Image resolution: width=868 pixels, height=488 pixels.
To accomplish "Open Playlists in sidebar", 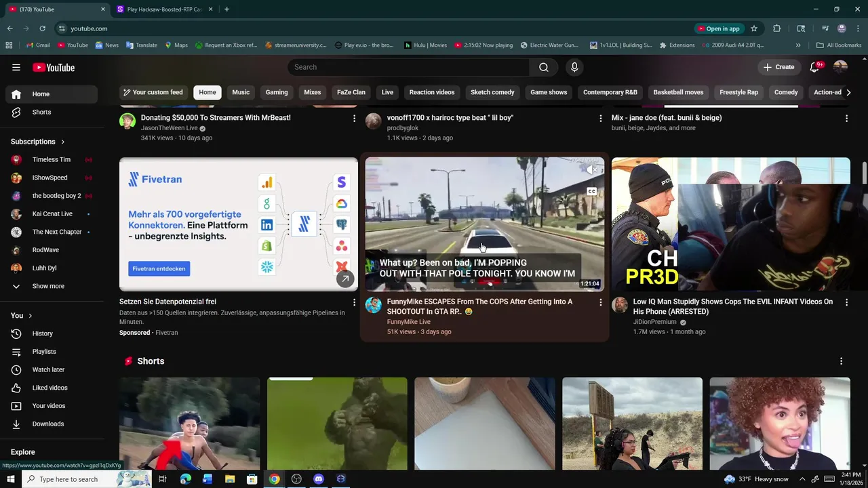I will pos(52,352).
